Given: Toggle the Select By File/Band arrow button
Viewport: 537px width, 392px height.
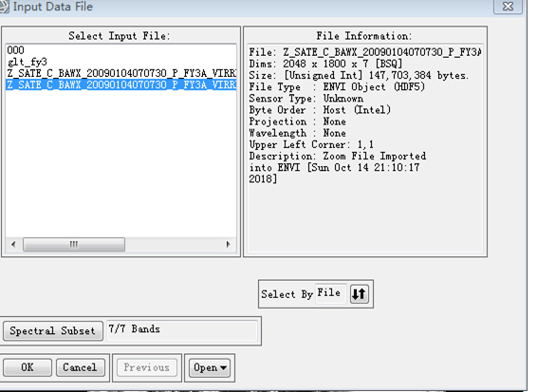Looking at the screenshot, I should (x=360, y=293).
